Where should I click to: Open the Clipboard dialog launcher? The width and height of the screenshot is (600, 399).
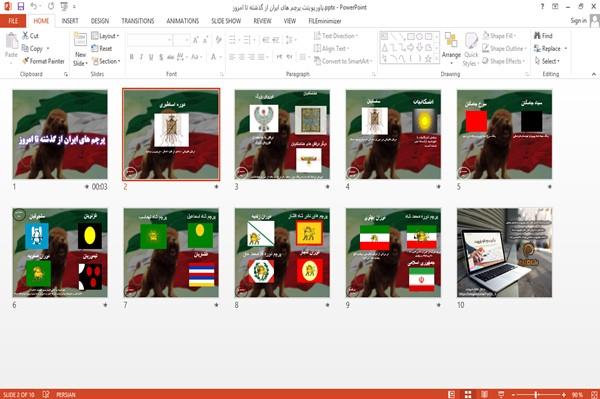click(66, 74)
